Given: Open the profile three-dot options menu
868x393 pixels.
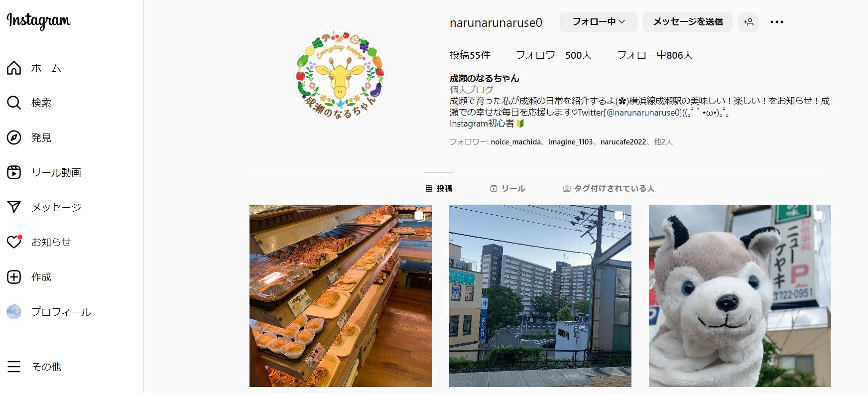Looking at the screenshot, I should [x=777, y=22].
